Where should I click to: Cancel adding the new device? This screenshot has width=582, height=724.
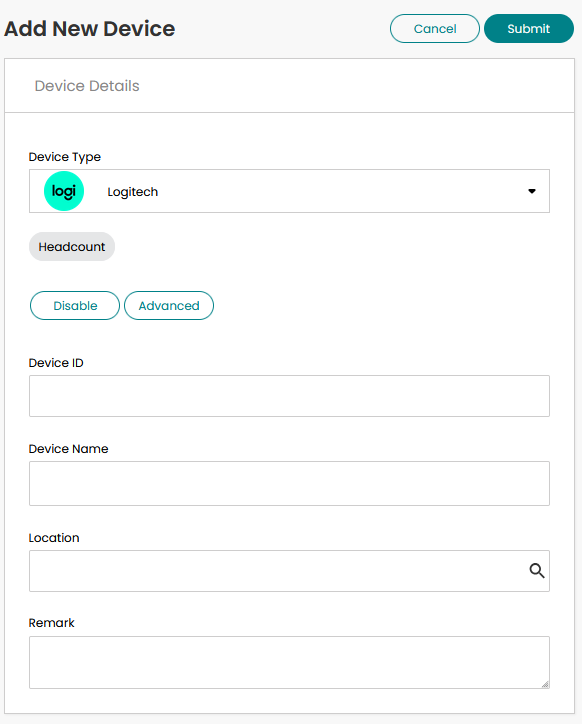435,29
